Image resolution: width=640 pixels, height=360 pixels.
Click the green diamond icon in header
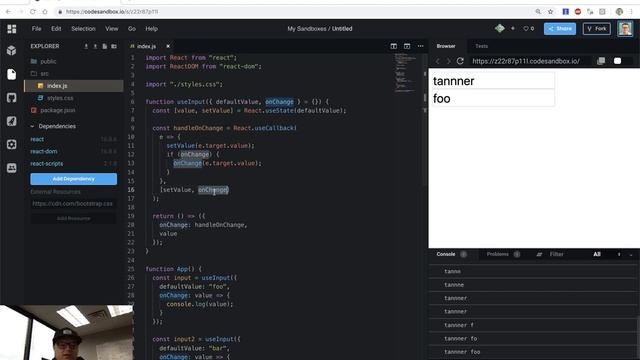tap(500, 28)
